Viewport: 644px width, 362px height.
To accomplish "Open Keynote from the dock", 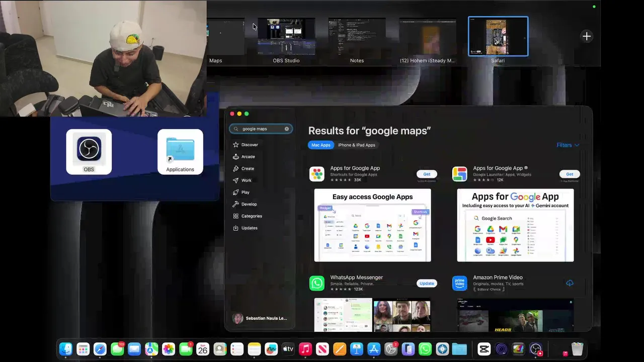I will coord(357,349).
